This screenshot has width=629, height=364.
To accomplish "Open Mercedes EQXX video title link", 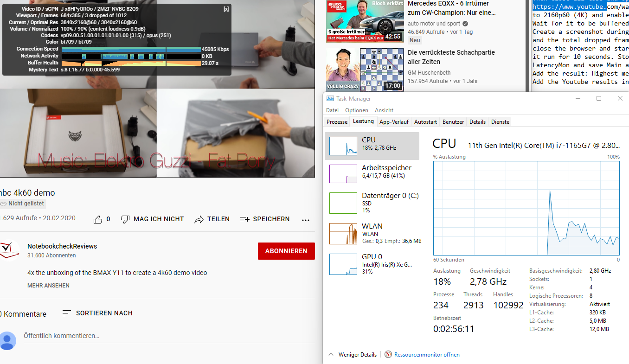I will pos(452,8).
